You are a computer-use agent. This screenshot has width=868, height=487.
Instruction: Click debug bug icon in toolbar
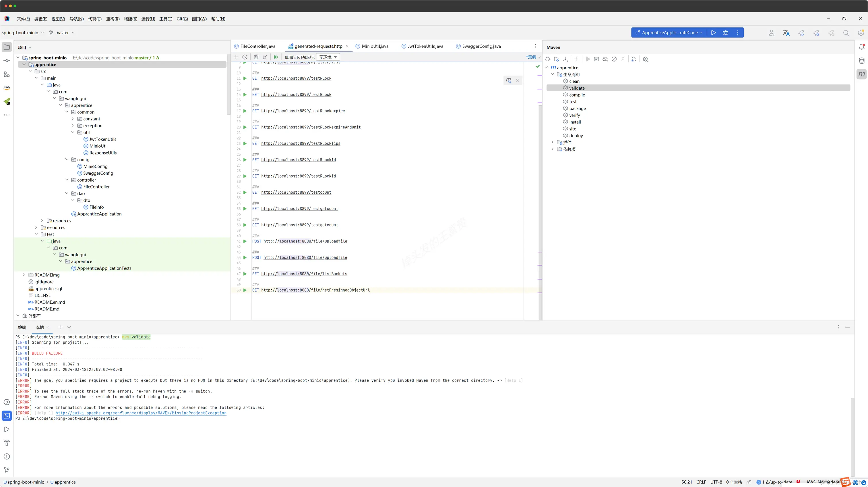pos(725,33)
